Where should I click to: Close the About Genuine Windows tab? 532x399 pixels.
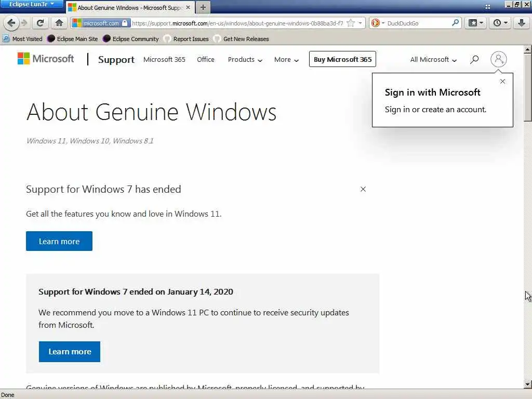(188, 7)
